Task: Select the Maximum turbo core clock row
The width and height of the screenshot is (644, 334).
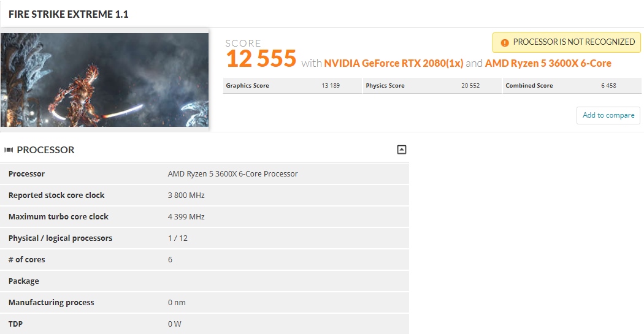Action: coord(204,217)
